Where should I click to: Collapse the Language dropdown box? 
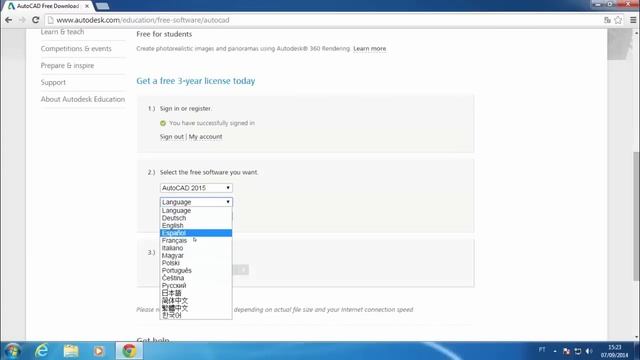(196, 202)
